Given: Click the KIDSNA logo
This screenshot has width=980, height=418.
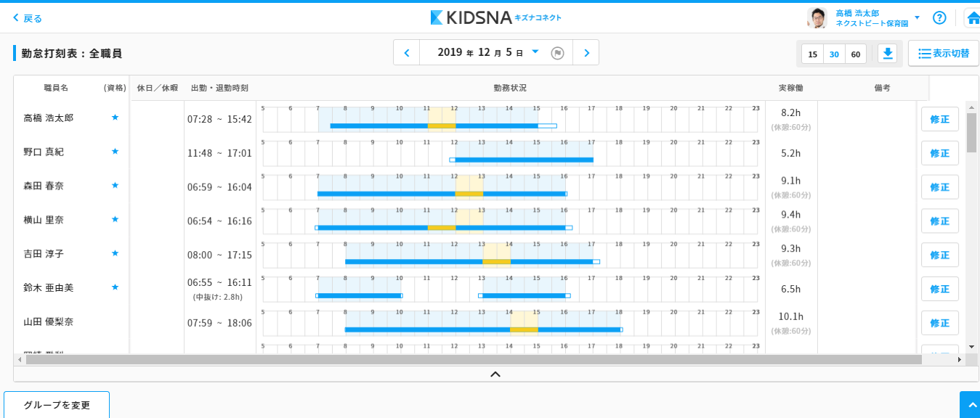Looking at the screenshot, I should click(x=495, y=17).
